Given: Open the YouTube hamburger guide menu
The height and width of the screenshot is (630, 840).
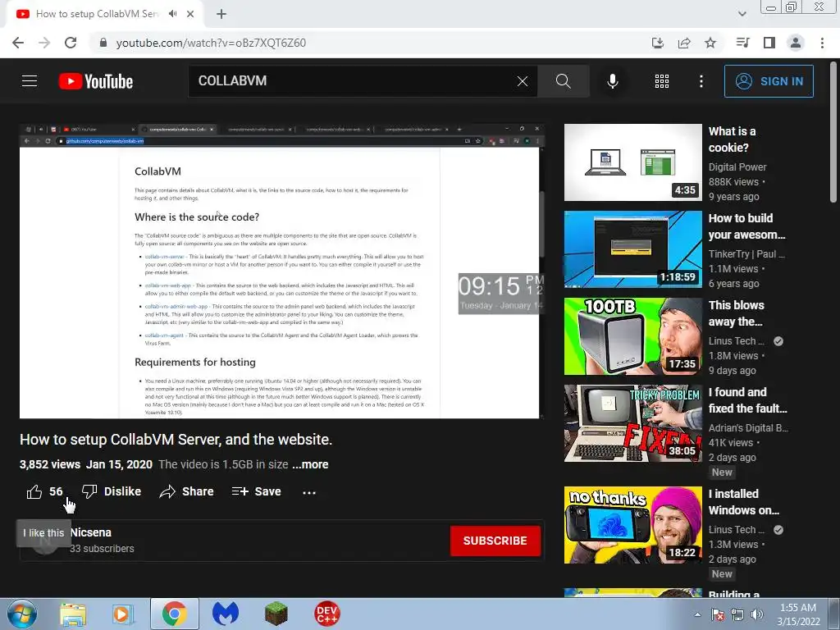Looking at the screenshot, I should (30, 81).
